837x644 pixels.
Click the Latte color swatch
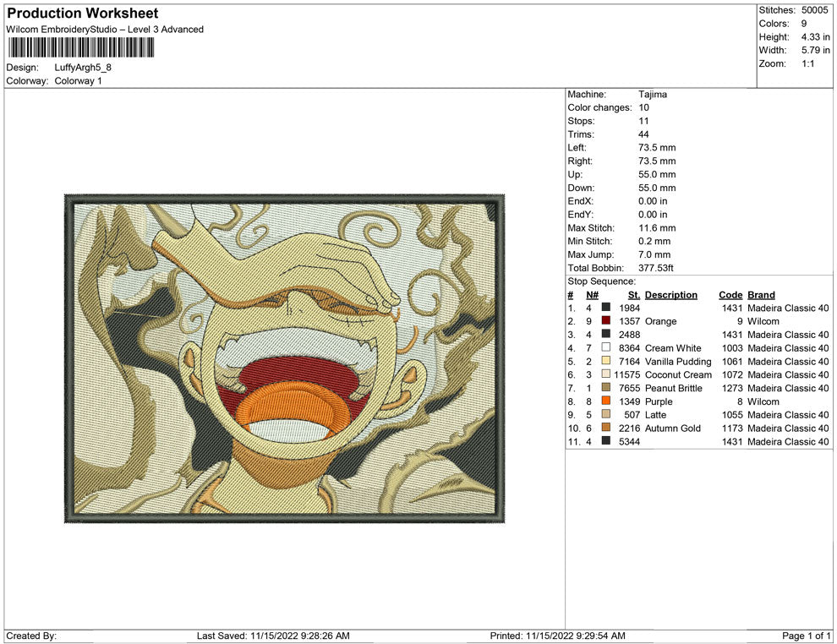[x=606, y=414]
